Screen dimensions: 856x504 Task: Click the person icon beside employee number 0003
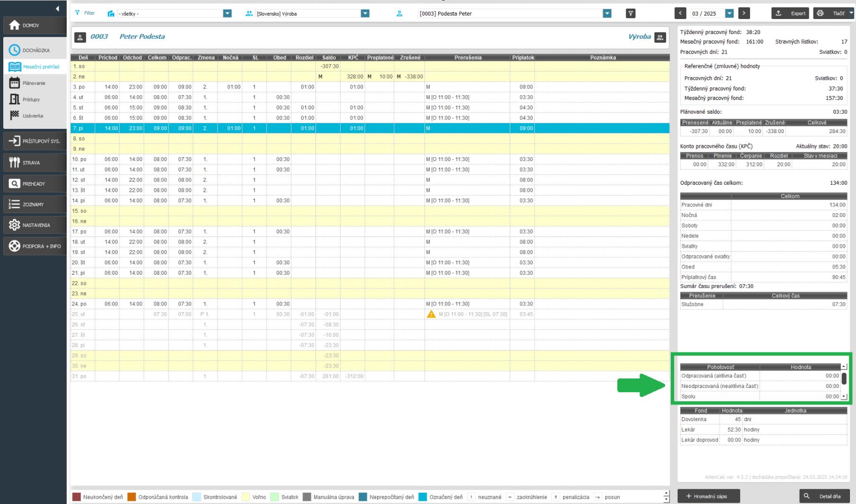(81, 37)
